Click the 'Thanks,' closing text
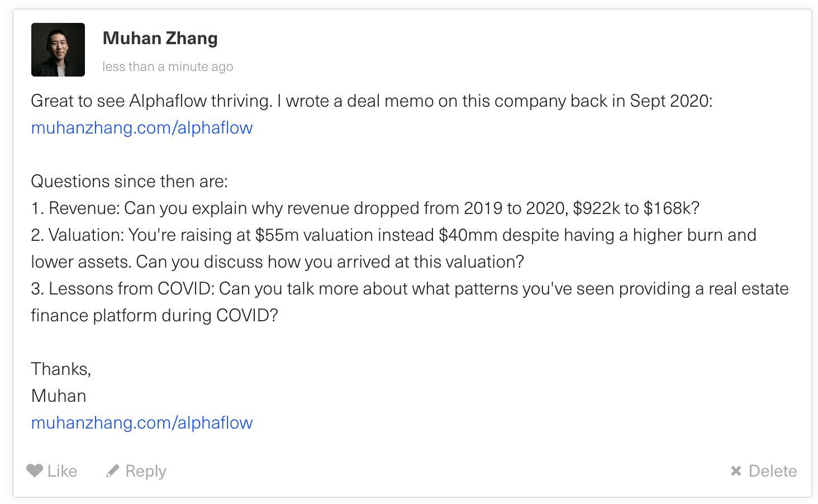This screenshot has width=818, height=504. [x=61, y=369]
